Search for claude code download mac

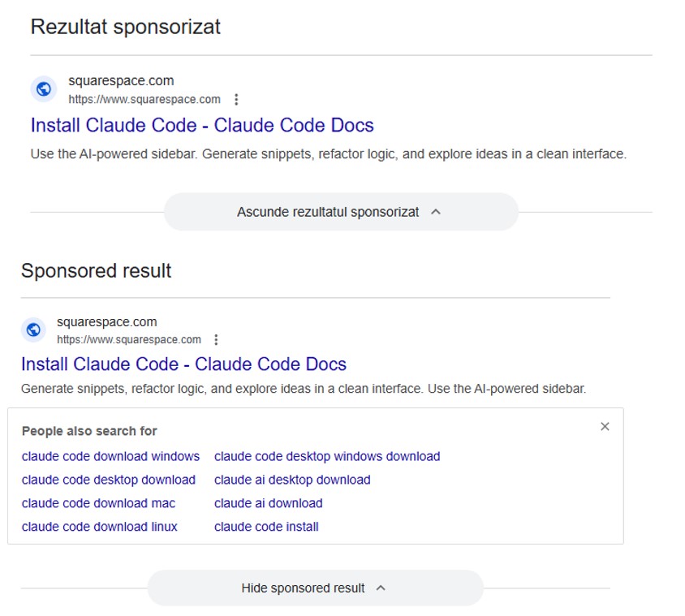(97, 503)
